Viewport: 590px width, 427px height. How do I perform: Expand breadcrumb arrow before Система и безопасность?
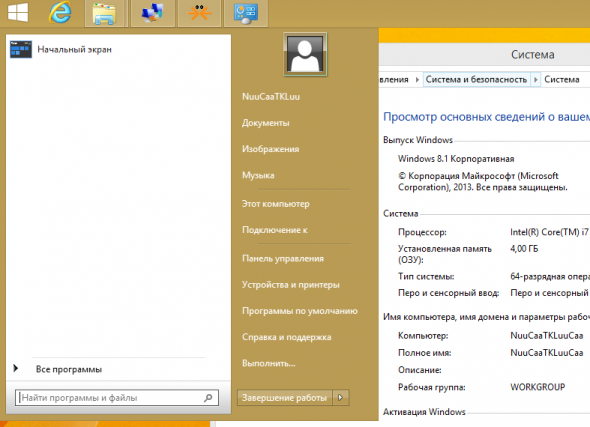(417, 79)
